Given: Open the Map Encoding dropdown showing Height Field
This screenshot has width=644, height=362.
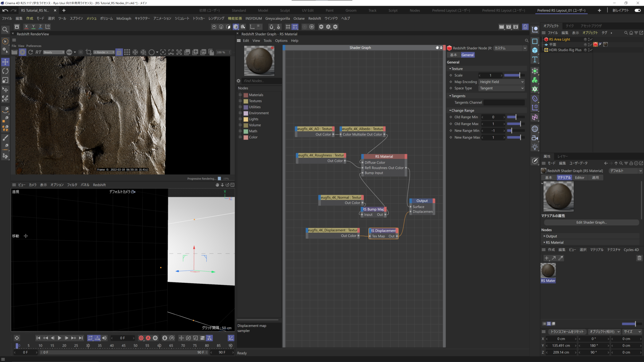Looking at the screenshot, I should pos(501,82).
